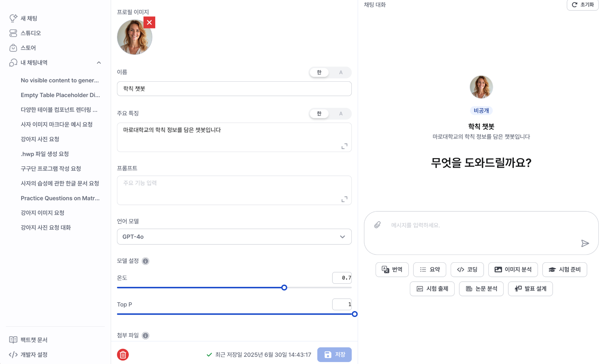Click the 이름 input field

(x=234, y=89)
